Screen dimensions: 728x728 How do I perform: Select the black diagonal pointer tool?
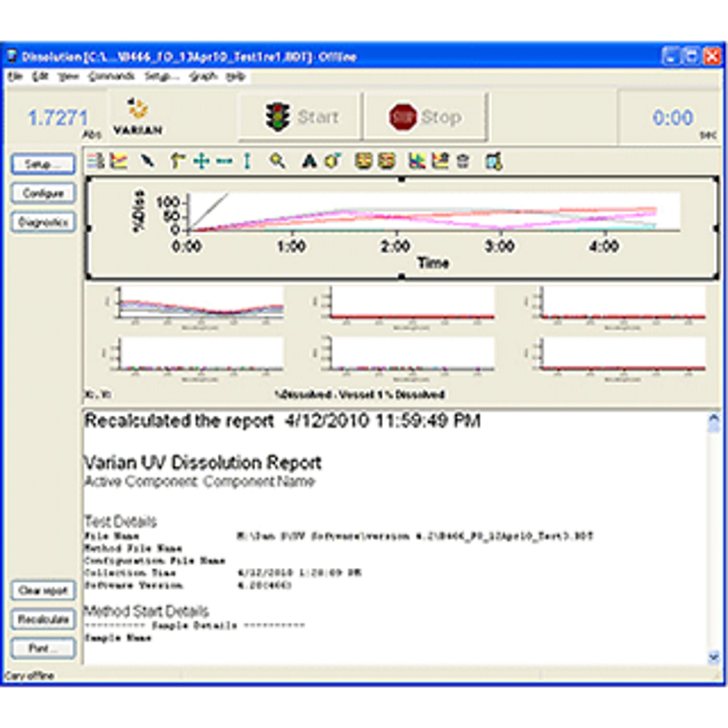[148, 161]
